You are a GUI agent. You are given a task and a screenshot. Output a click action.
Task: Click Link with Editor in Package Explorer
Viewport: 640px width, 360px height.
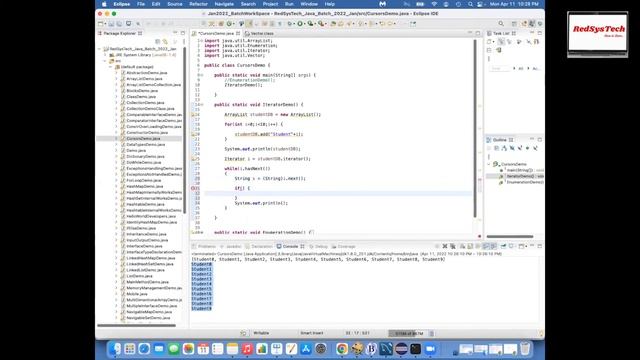(165, 42)
